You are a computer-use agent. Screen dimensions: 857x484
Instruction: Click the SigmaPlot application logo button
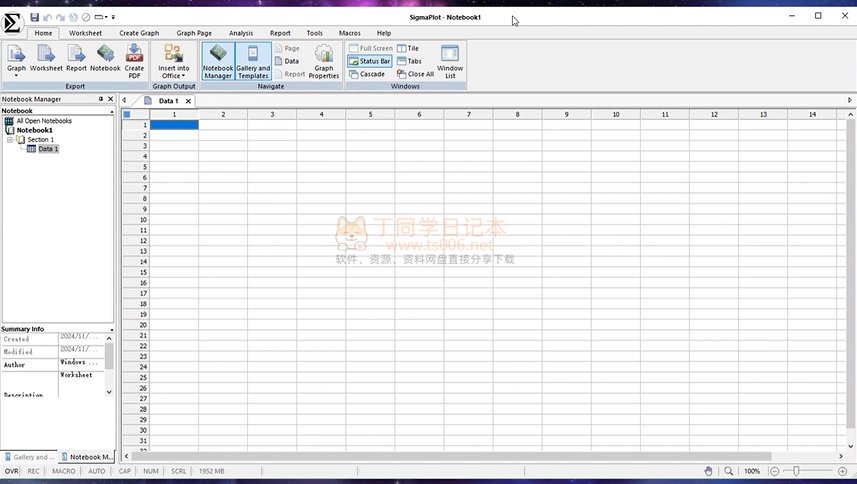(x=12, y=24)
